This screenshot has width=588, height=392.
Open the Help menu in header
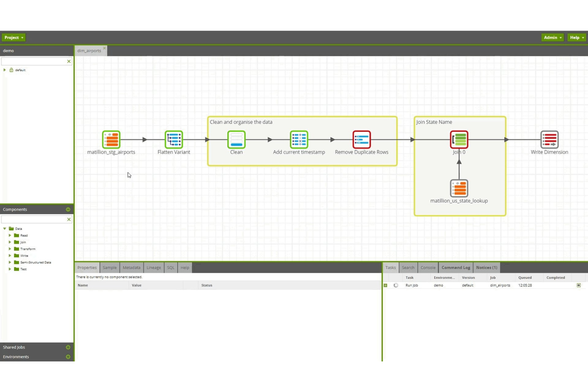click(x=576, y=37)
